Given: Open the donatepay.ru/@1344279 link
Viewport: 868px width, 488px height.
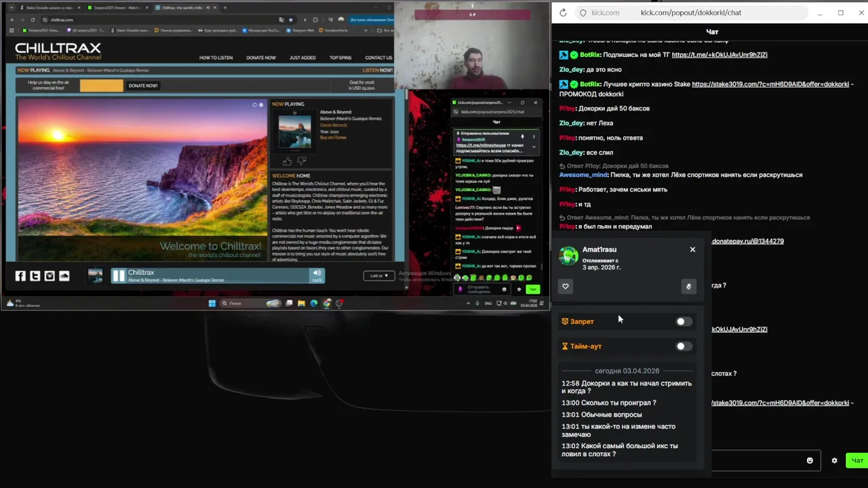Looking at the screenshot, I should tap(747, 241).
